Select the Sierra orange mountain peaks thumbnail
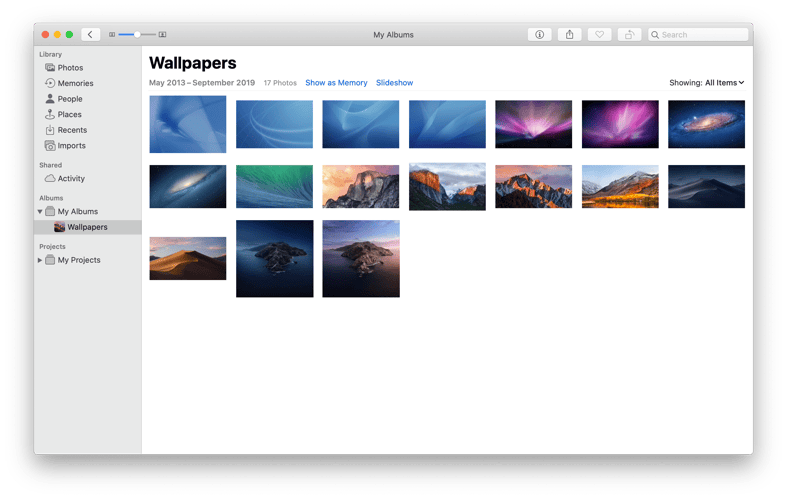 tap(534, 186)
